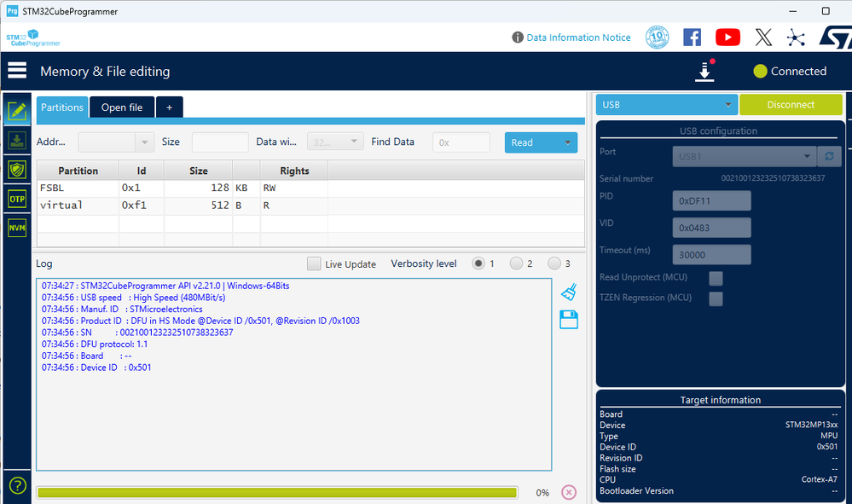Open the hamburger main menu
This screenshot has height=504, width=852.
pos(17,70)
